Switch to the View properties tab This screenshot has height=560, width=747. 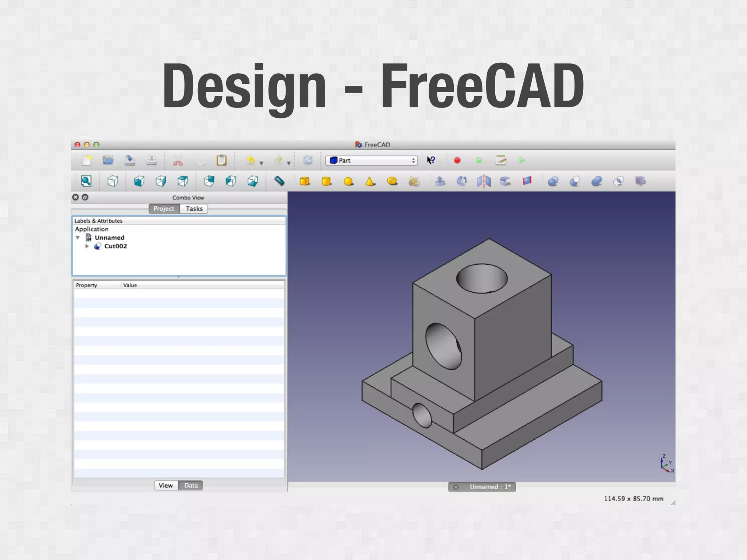point(166,486)
